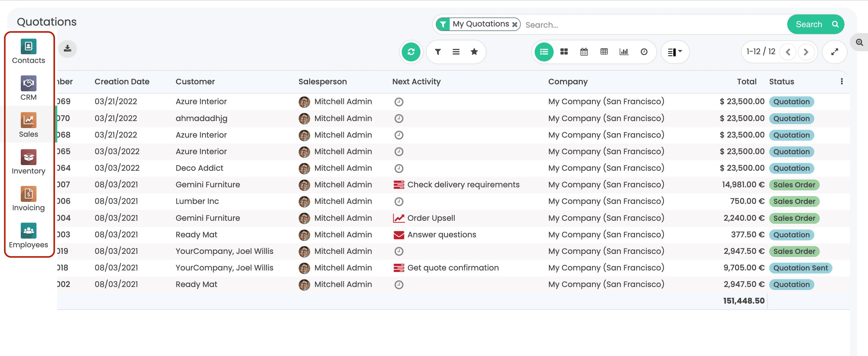Open the Favorites star icon
The image size is (868, 356).
point(474,52)
